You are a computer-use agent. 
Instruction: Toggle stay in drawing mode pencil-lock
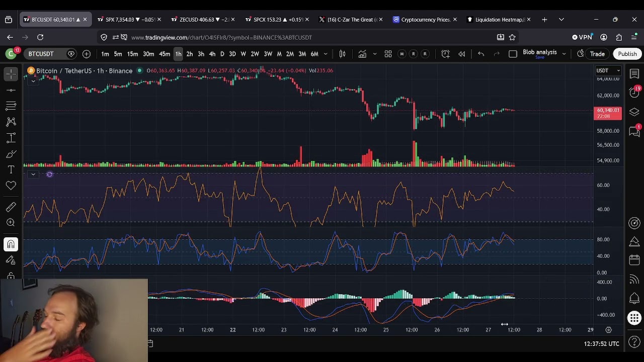click(x=11, y=260)
